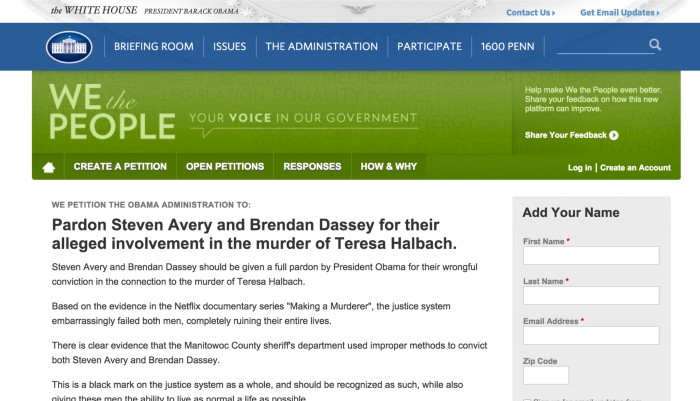The width and height of the screenshot is (700, 401).
Task: Click the petition title about Steven Avery
Action: 254,234
